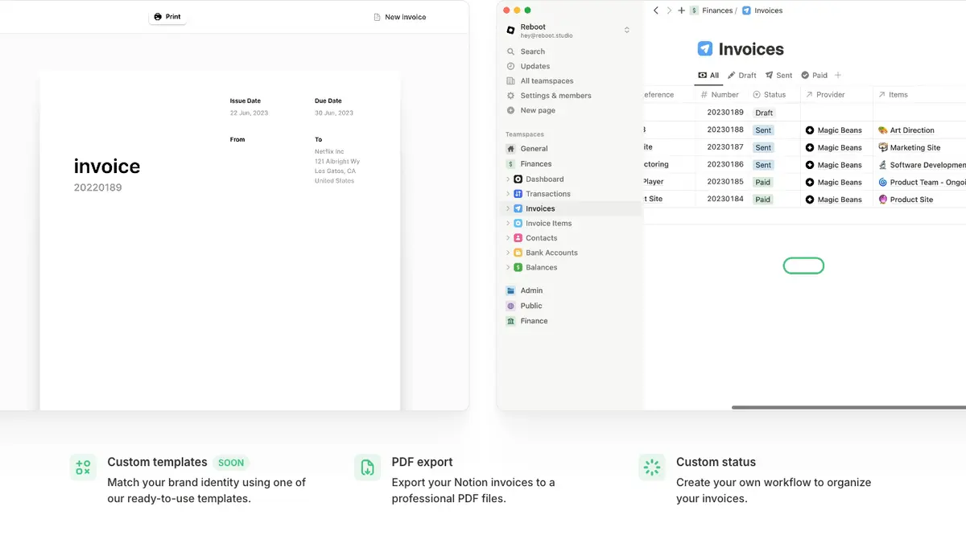Click the Provider column header
This screenshot has height=560, width=966.
[x=824, y=95]
